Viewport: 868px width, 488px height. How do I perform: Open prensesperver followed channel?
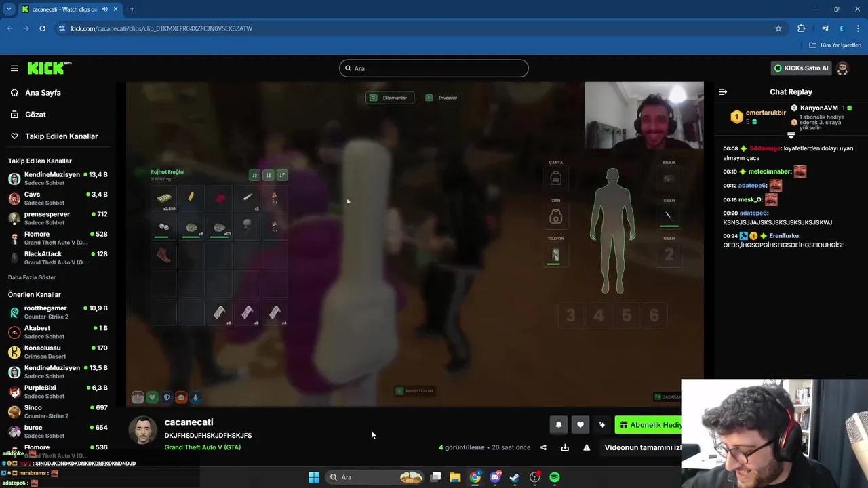[x=58, y=218]
